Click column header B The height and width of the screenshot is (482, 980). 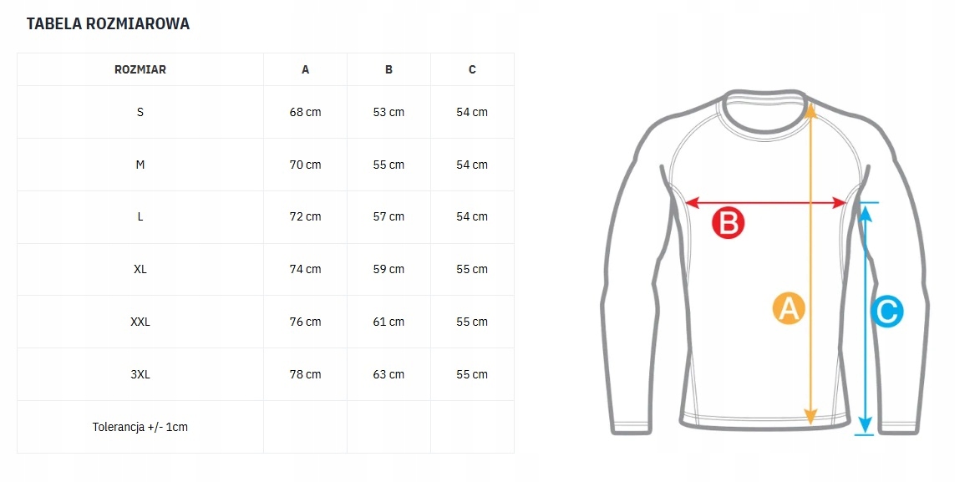(388, 69)
